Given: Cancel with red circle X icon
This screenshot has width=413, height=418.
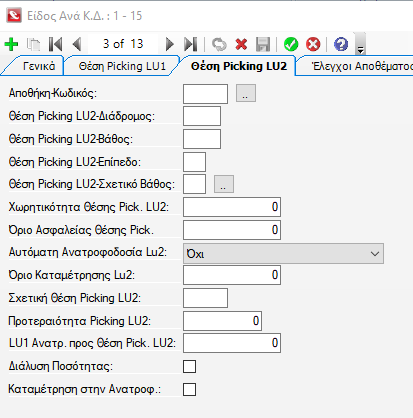Looking at the screenshot, I should [x=313, y=44].
